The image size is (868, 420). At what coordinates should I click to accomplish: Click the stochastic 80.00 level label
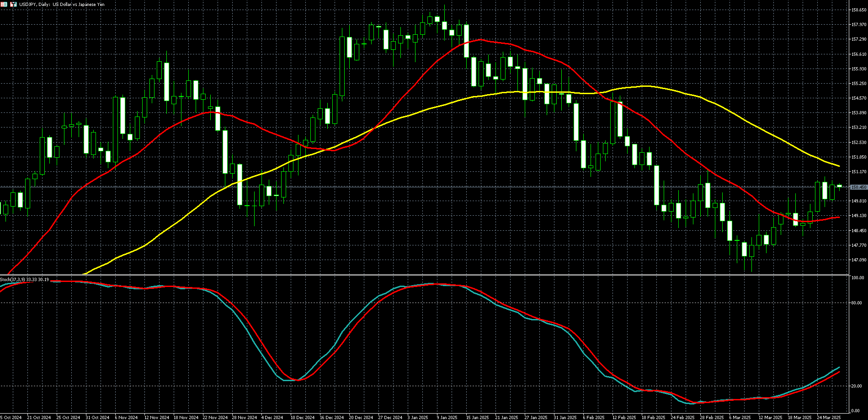click(x=856, y=303)
